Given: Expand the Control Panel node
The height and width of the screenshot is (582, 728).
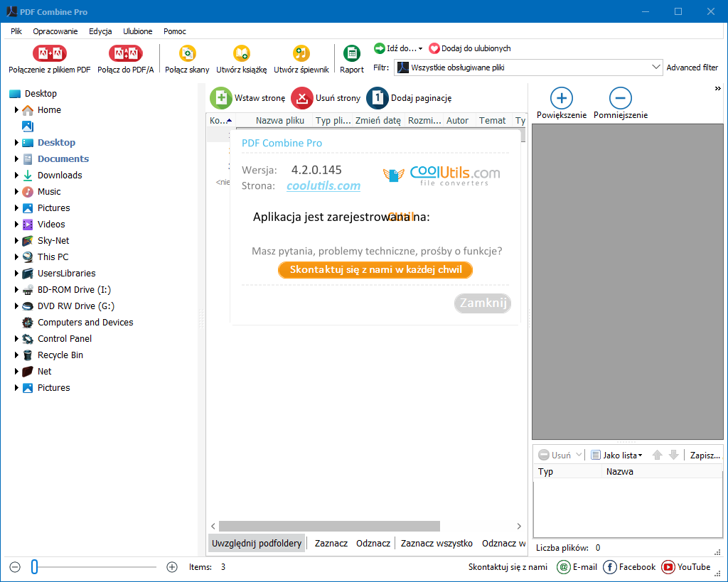Looking at the screenshot, I should [16, 338].
